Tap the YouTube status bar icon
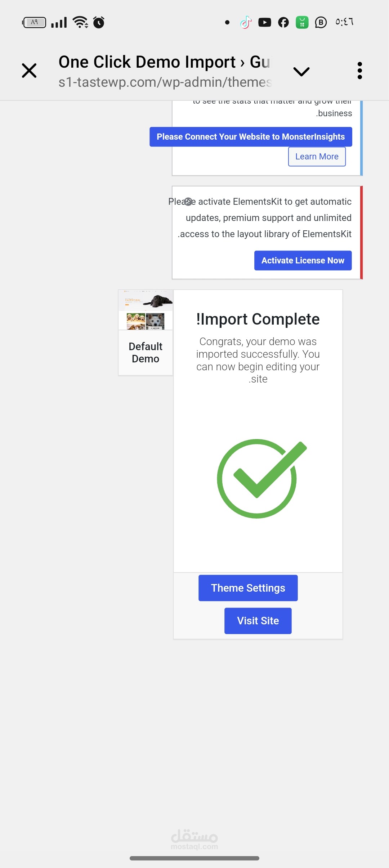 pyautogui.click(x=265, y=22)
